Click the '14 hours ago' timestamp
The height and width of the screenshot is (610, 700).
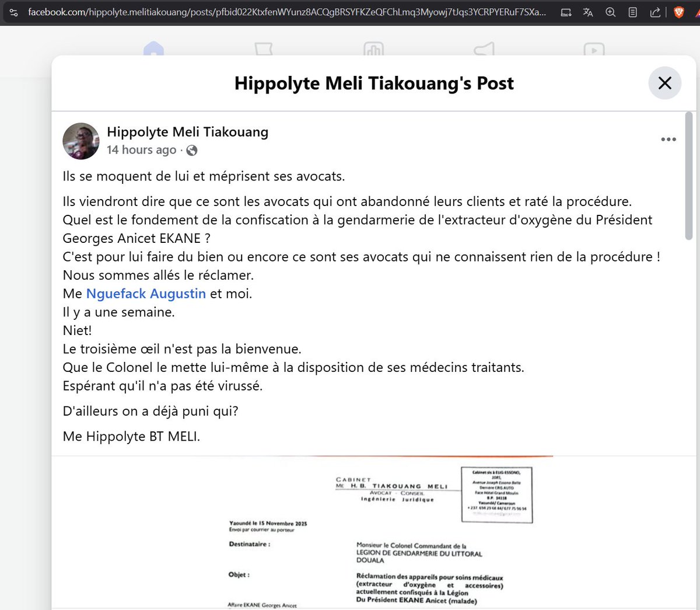coord(141,150)
